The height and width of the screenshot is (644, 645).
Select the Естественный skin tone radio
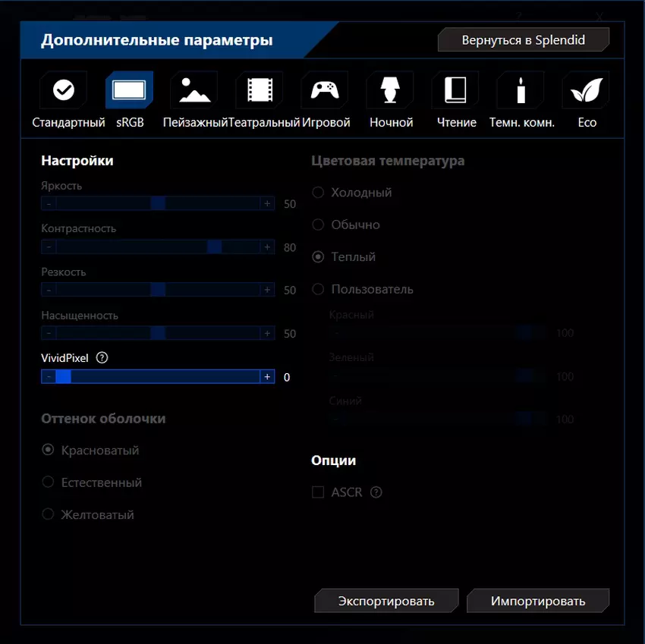tap(48, 482)
